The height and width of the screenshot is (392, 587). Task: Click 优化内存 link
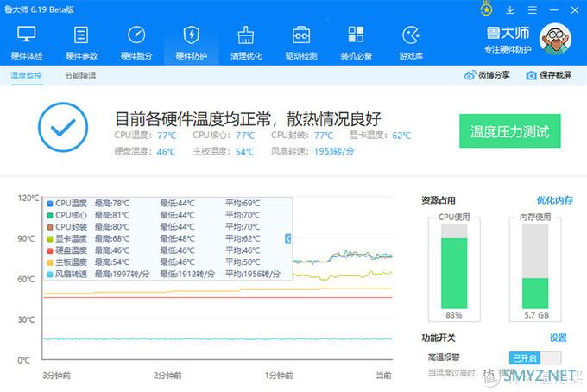(554, 200)
